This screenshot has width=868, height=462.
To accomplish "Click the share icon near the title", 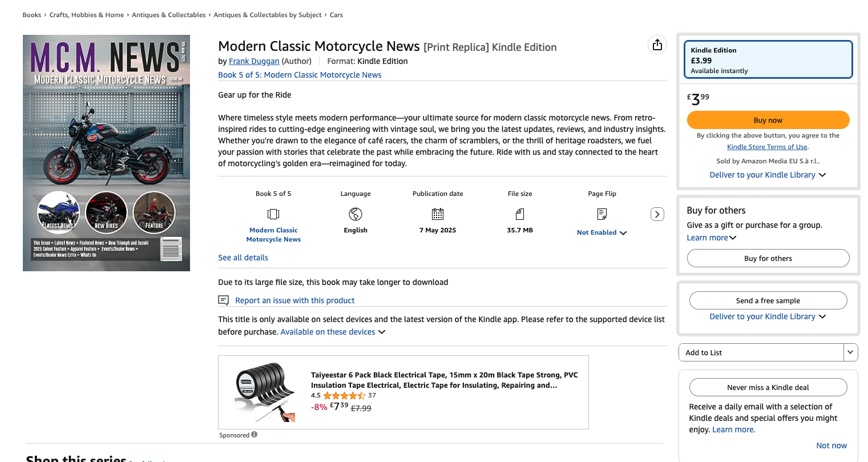I will (657, 45).
